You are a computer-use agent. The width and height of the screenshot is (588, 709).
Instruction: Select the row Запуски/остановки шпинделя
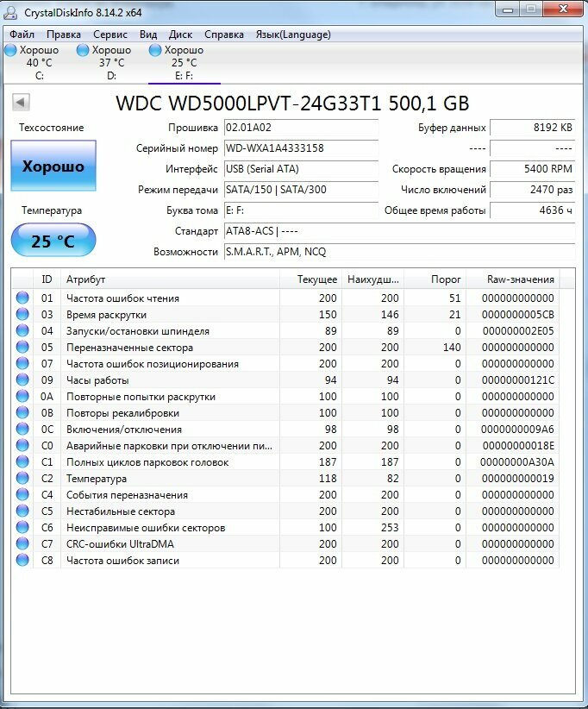[x=285, y=330]
